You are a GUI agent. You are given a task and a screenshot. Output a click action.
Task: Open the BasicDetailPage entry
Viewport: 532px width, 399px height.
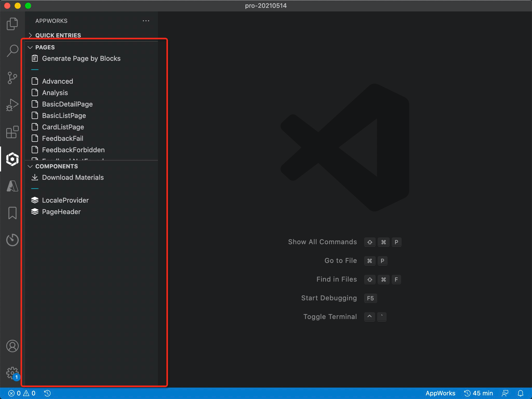coord(91,104)
